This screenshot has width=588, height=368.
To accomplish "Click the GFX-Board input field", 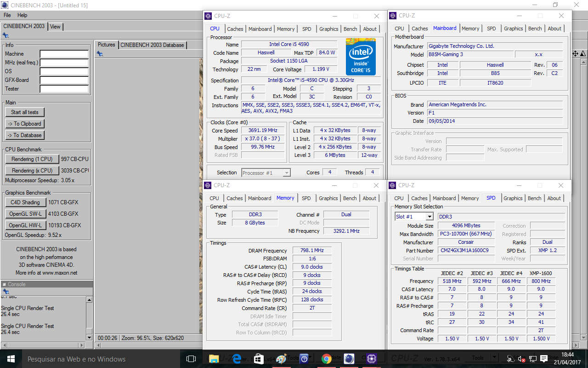I will tap(64, 80).
